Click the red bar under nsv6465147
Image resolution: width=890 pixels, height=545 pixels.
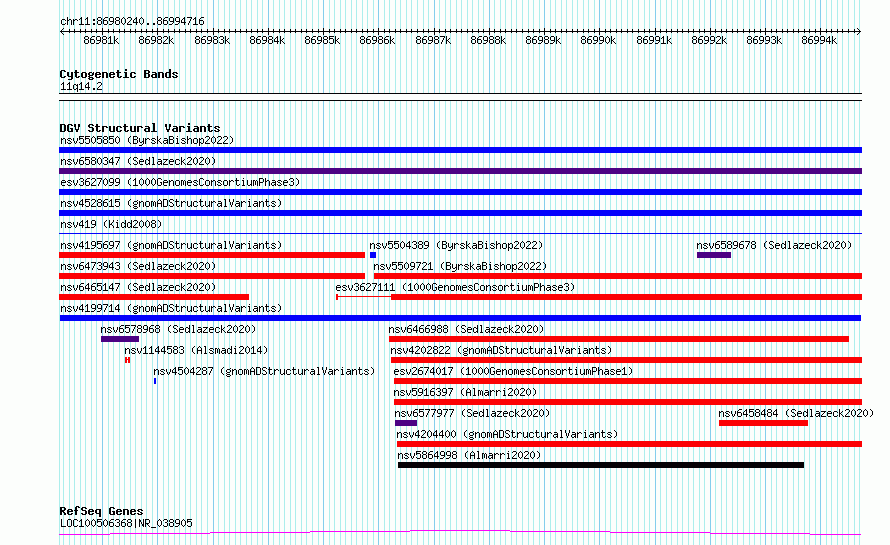tap(154, 297)
